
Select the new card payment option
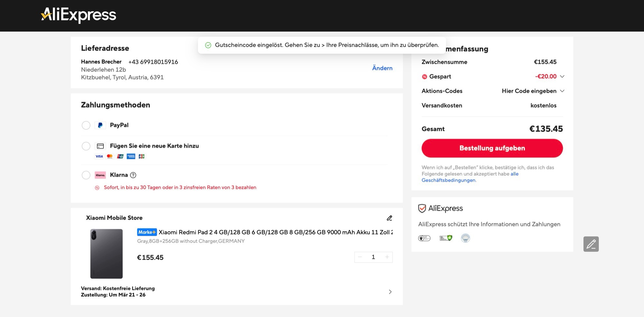(86, 146)
